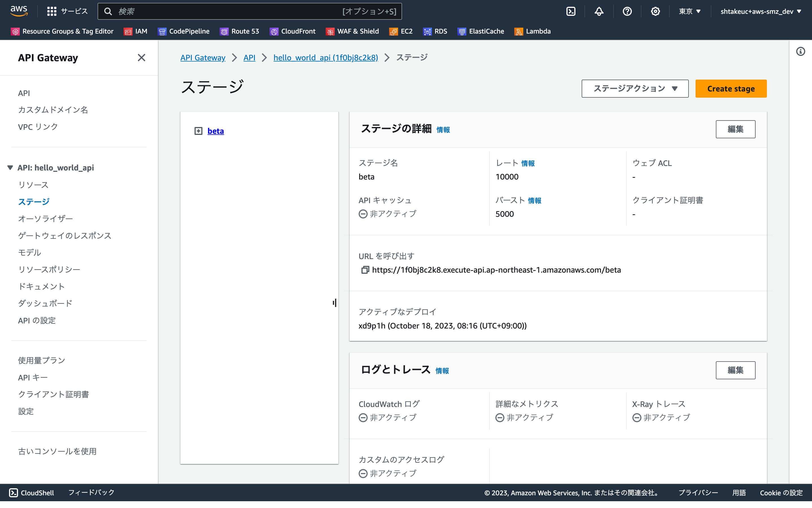Go to API Gateway breadcrumb
812x508 pixels.
[x=203, y=58]
